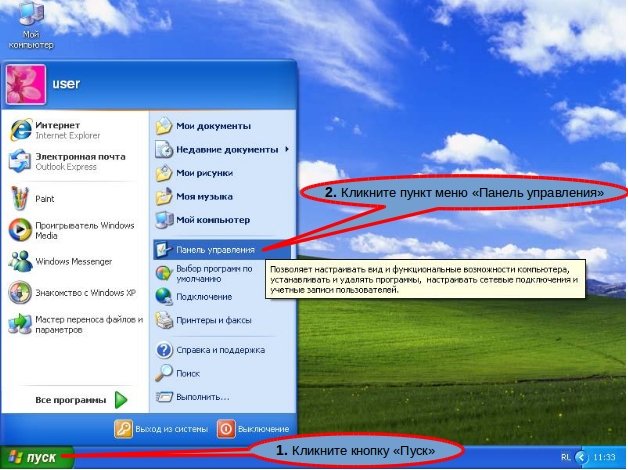Click the red power icon for Выключение
Screen dimensions: 628x470
(226, 429)
